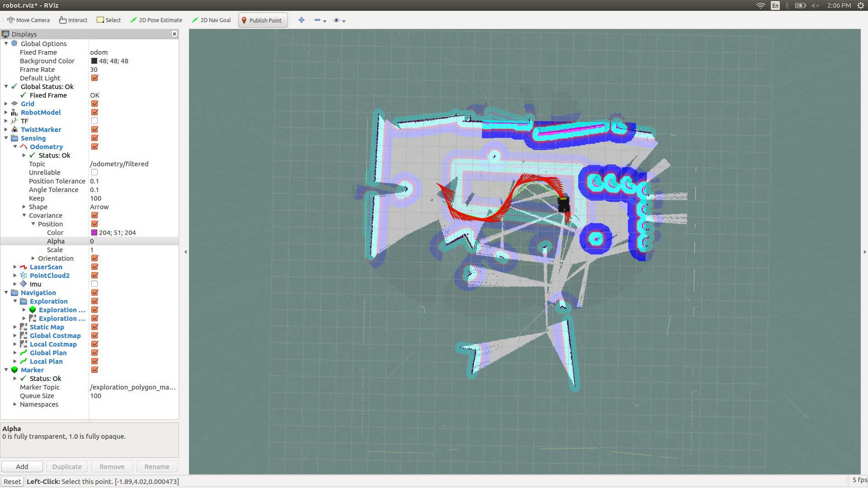
Task: Open the eye view options icon dropdown
Action: (x=339, y=20)
